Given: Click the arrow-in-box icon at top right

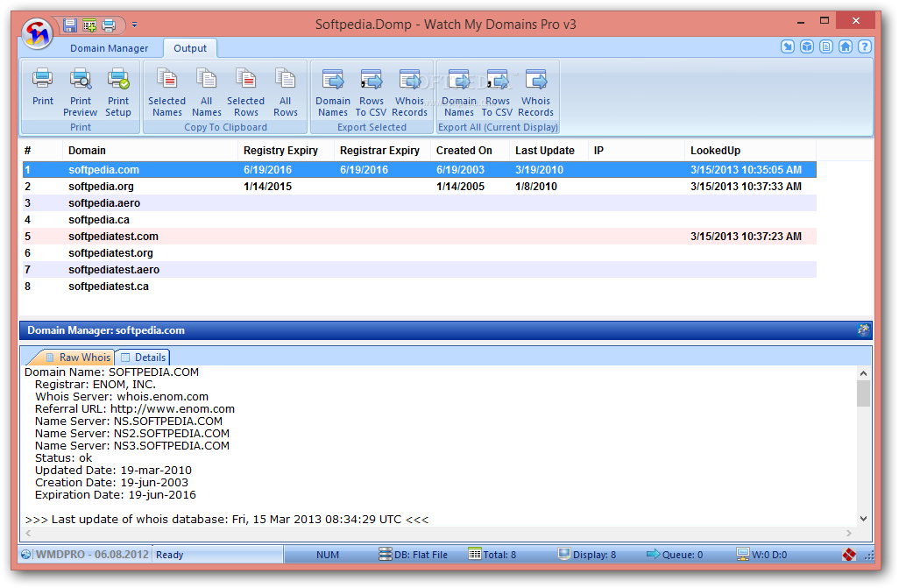Looking at the screenshot, I should pyautogui.click(x=788, y=46).
